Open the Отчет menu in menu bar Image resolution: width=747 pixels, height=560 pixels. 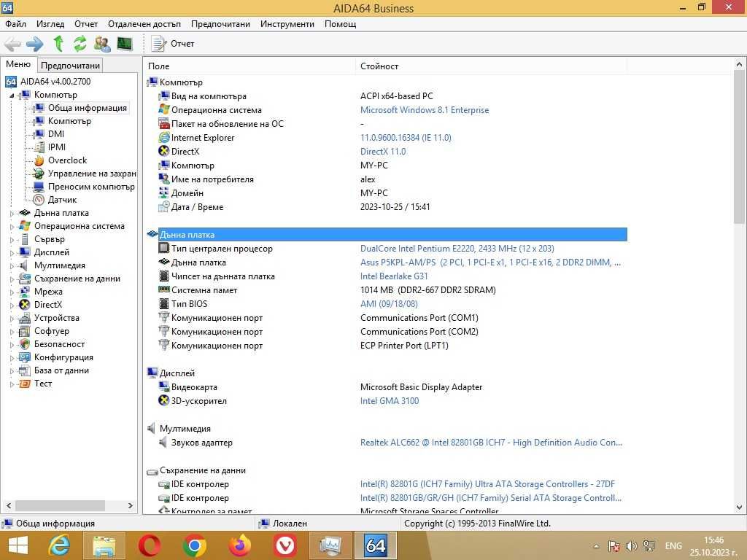[x=86, y=24]
